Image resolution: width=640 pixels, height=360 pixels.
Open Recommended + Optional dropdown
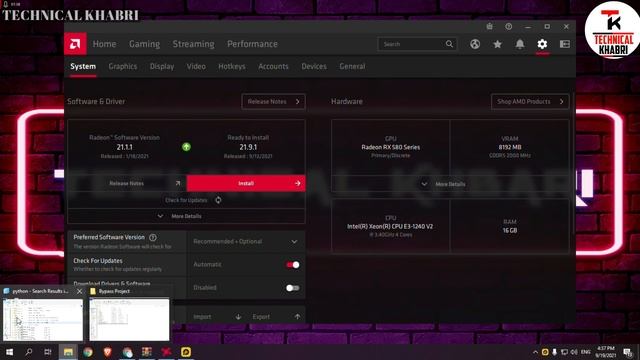pos(246,242)
